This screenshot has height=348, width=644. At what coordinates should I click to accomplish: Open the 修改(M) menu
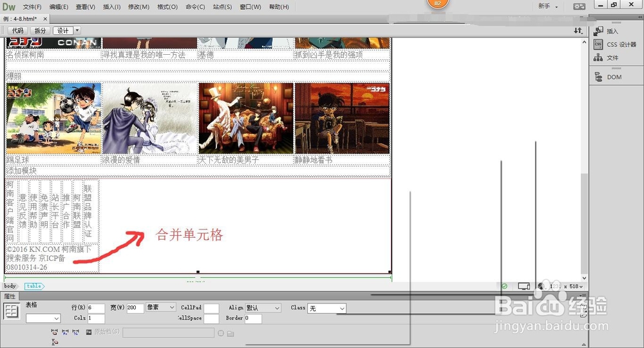pos(139,7)
